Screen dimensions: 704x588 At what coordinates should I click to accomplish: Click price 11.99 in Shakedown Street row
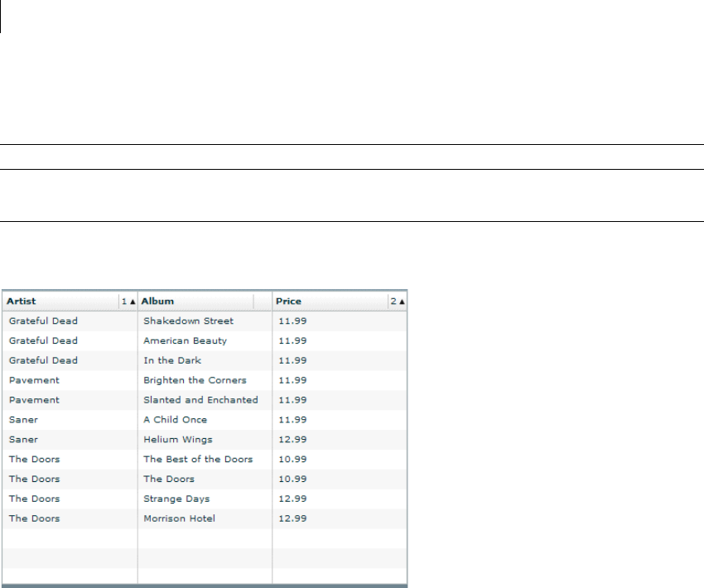click(x=292, y=321)
